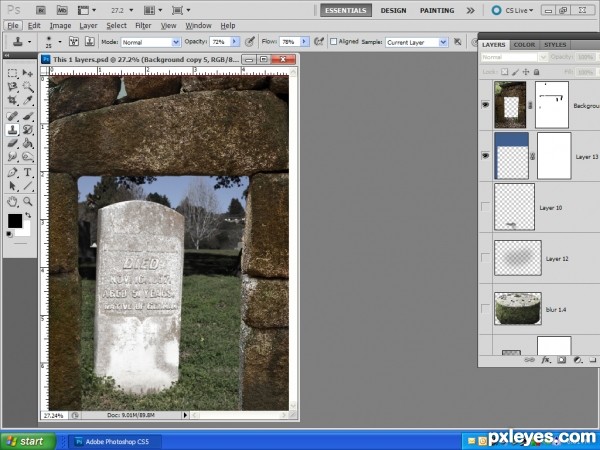This screenshot has width=600, height=450.
Task: Select the Hand tool
Action: coord(12,202)
